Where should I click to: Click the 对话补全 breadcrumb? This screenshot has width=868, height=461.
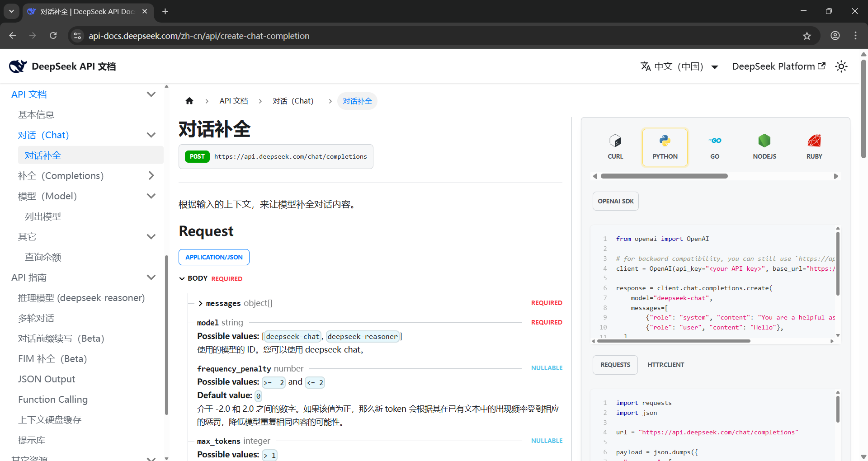357,101
